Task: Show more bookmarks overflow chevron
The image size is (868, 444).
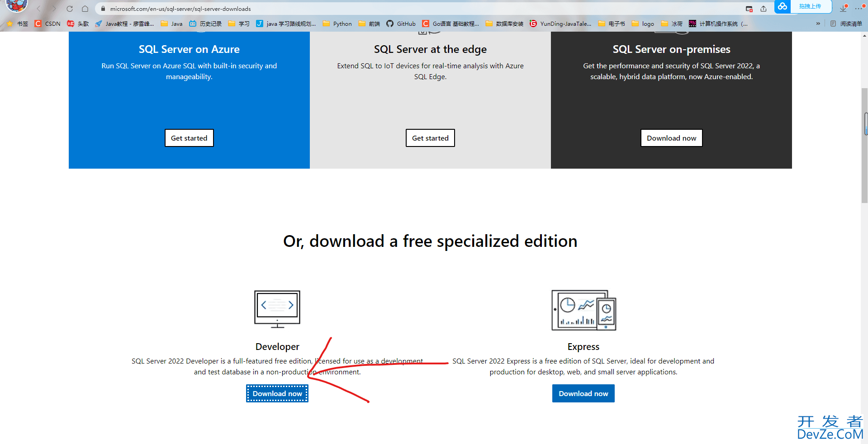Action: pos(818,24)
